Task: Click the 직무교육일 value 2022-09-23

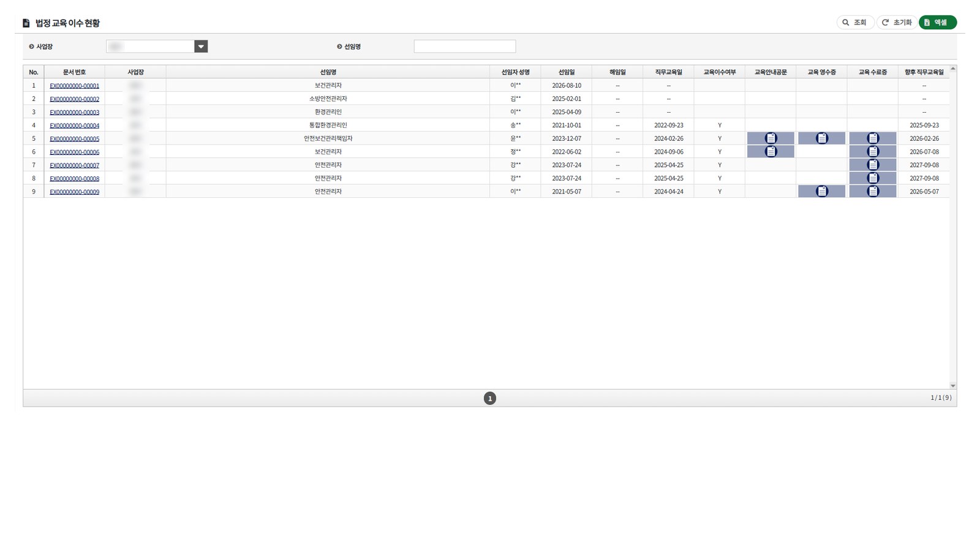Action: [x=668, y=125]
